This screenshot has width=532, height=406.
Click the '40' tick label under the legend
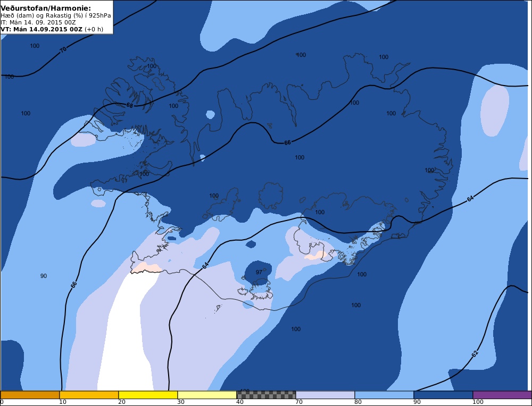click(x=240, y=402)
